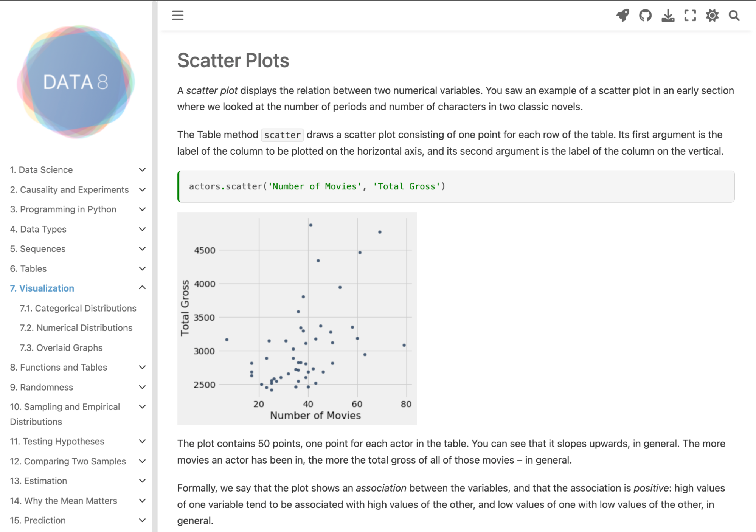The image size is (756, 532).
Task: Enter fullscreen mode icon
Action: tap(690, 16)
